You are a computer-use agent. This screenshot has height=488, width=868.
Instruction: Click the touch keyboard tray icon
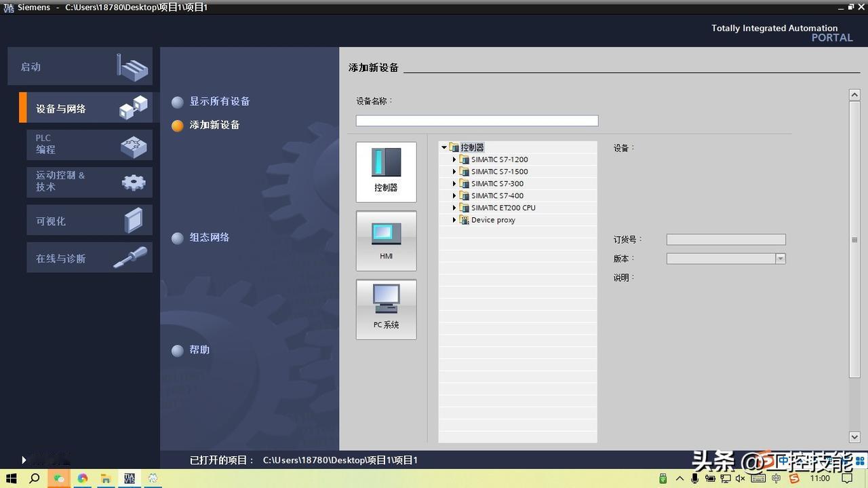pos(758,478)
